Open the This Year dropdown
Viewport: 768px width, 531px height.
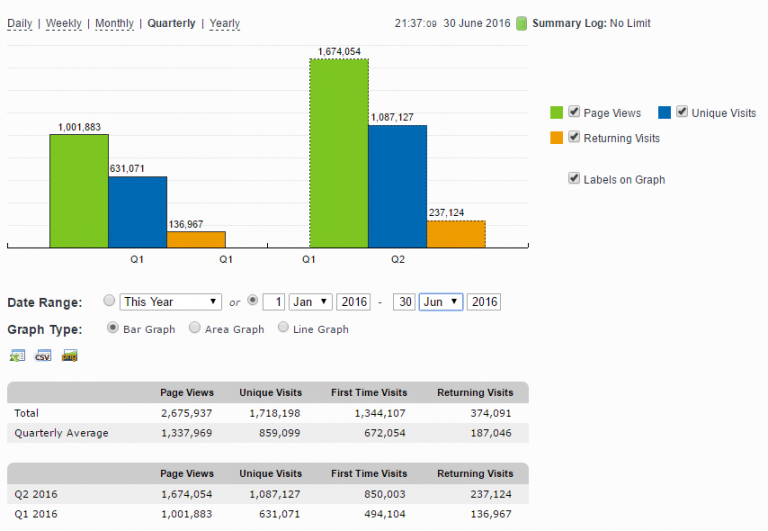(170, 302)
